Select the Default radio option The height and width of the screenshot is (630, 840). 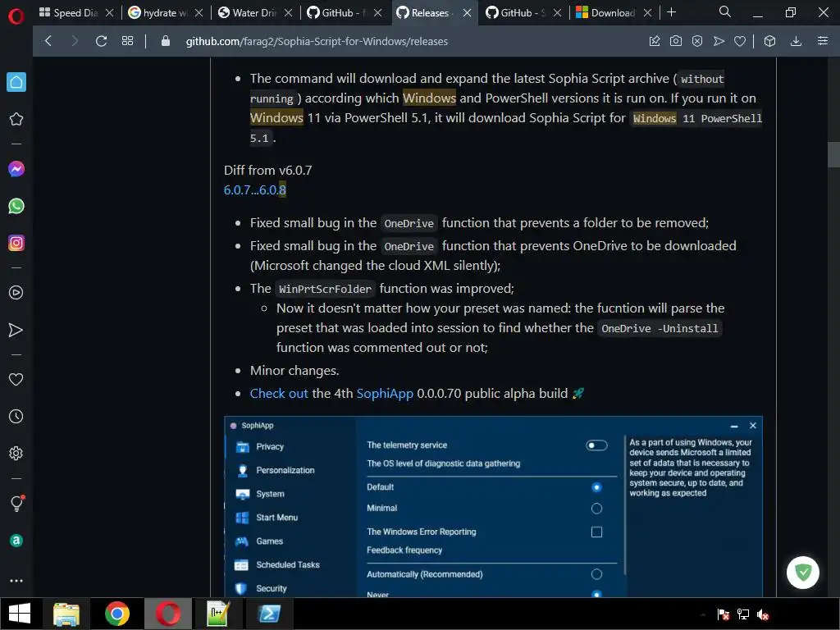pos(596,487)
